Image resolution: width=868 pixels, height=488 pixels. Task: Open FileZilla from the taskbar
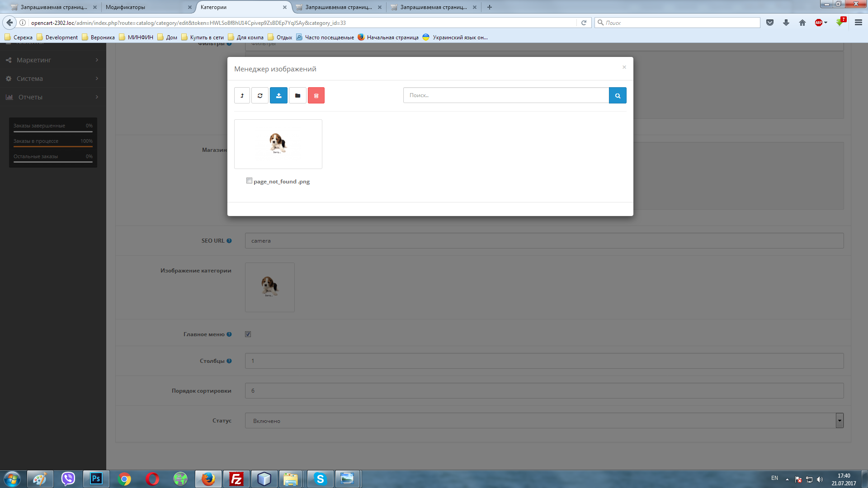pyautogui.click(x=236, y=479)
